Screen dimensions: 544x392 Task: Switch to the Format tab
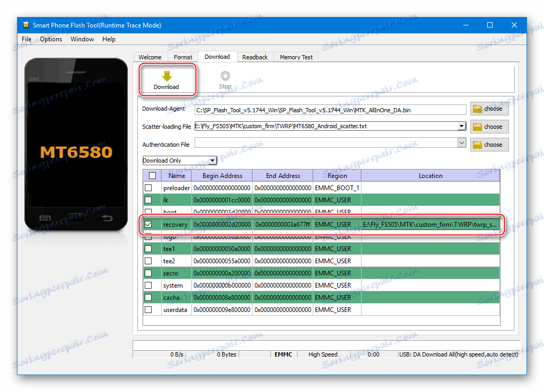pyautogui.click(x=183, y=57)
